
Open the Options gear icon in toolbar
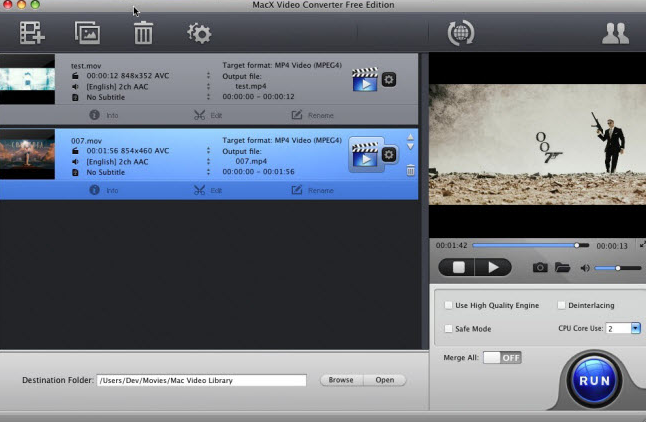click(199, 33)
